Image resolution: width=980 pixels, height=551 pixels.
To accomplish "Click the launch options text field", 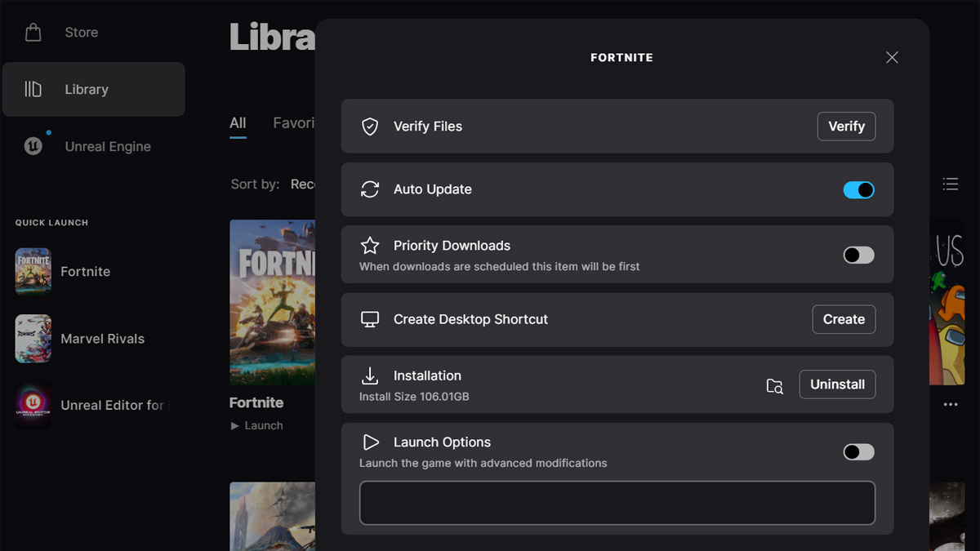I will pyautogui.click(x=617, y=503).
